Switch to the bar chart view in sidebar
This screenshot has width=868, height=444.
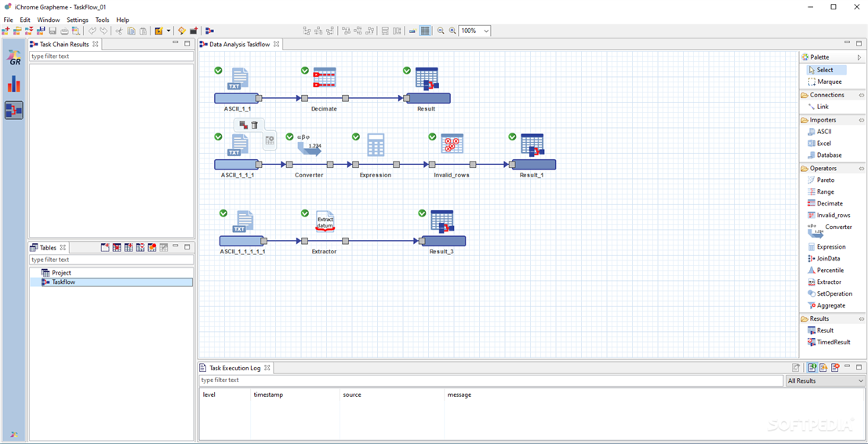(x=14, y=84)
